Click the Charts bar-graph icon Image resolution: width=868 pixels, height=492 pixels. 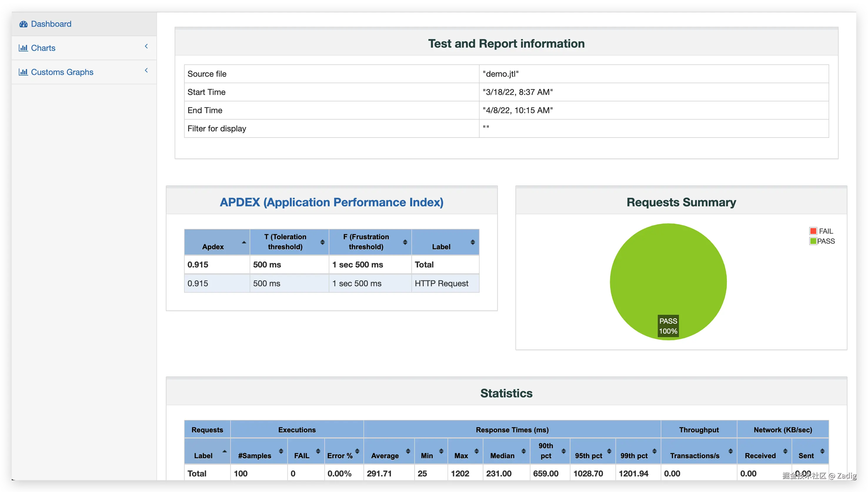23,48
